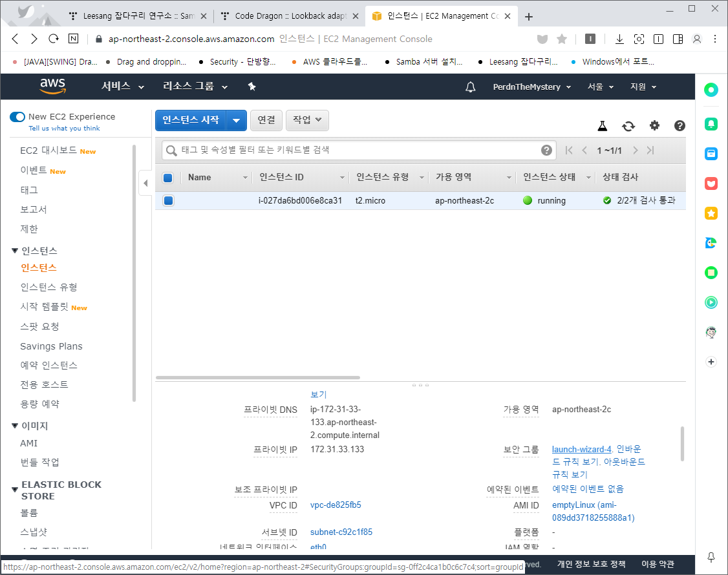Click the 연결 connect button

(x=266, y=120)
